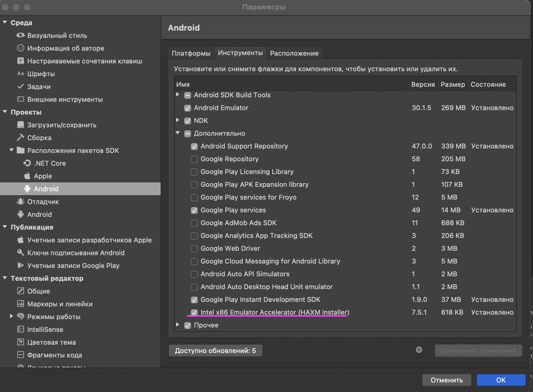This screenshot has height=392, width=533.
Task: Click the eye icon beside Визуальный стиль
Action: pyautogui.click(x=20, y=35)
